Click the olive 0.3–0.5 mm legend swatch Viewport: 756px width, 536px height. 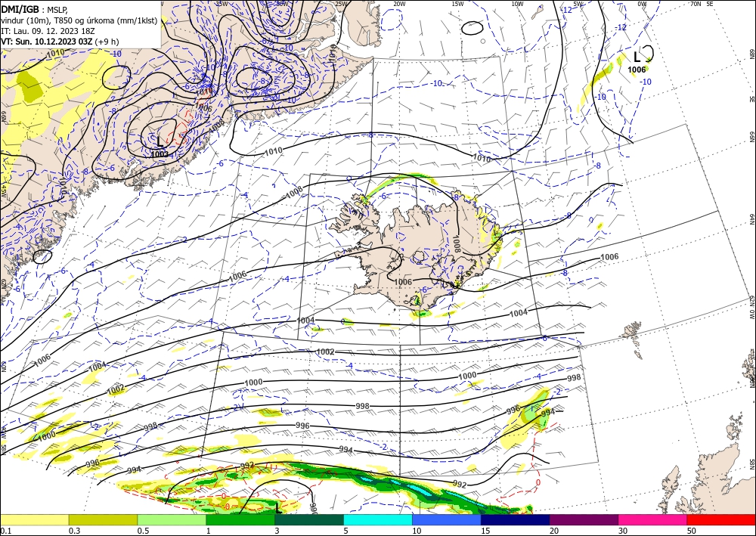pos(103,520)
